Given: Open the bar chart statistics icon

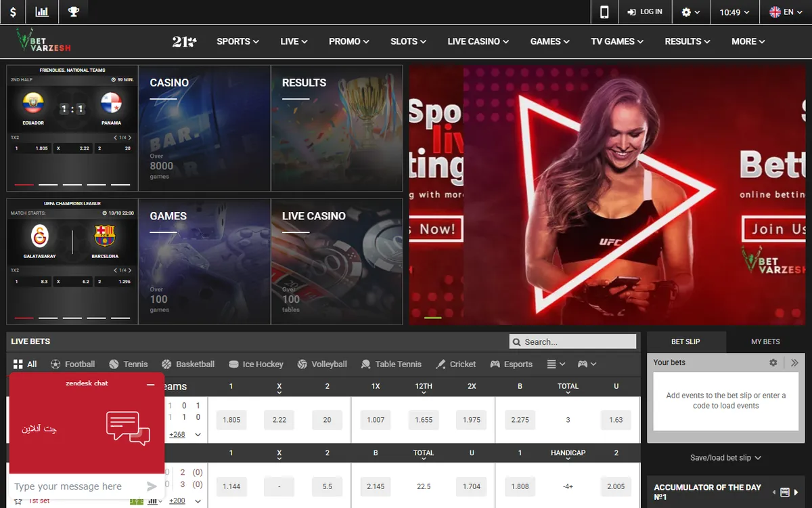Looking at the screenshot, I should [42, 12].
